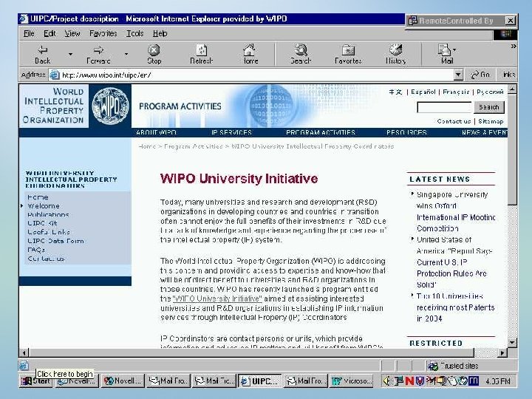
Task: Show browsing History from the toolbar
Action: 395,54
